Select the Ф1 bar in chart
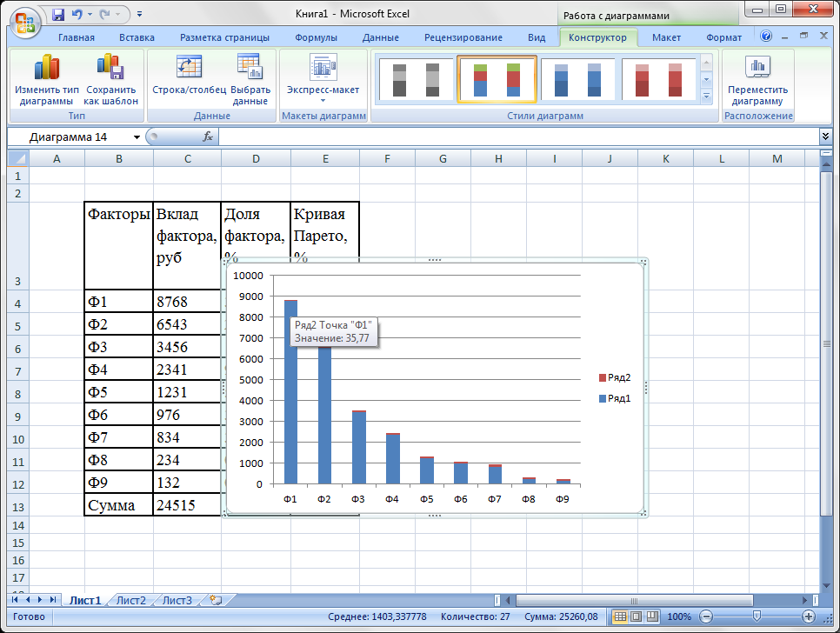This screenshot has height=633, width=840. click(290, 392)
